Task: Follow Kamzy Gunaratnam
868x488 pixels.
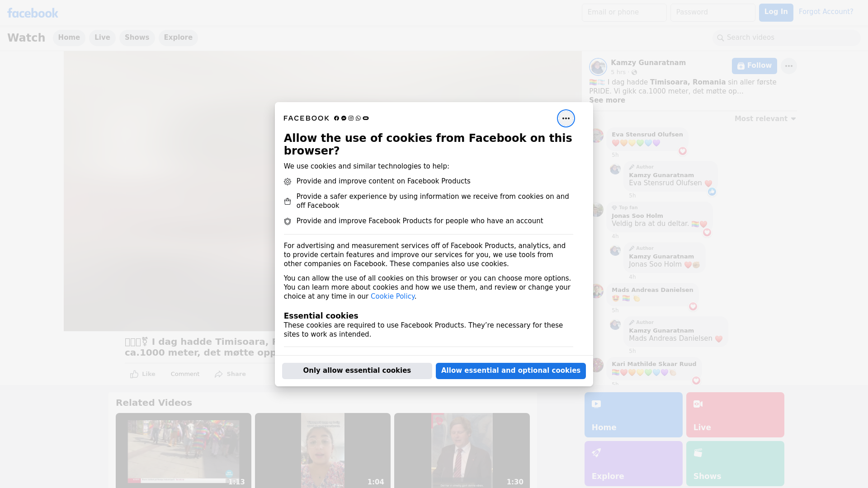Action: (x=754, y=66)
